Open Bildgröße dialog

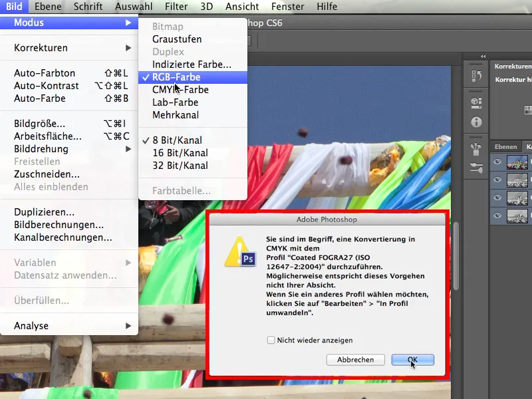point(69,124)
